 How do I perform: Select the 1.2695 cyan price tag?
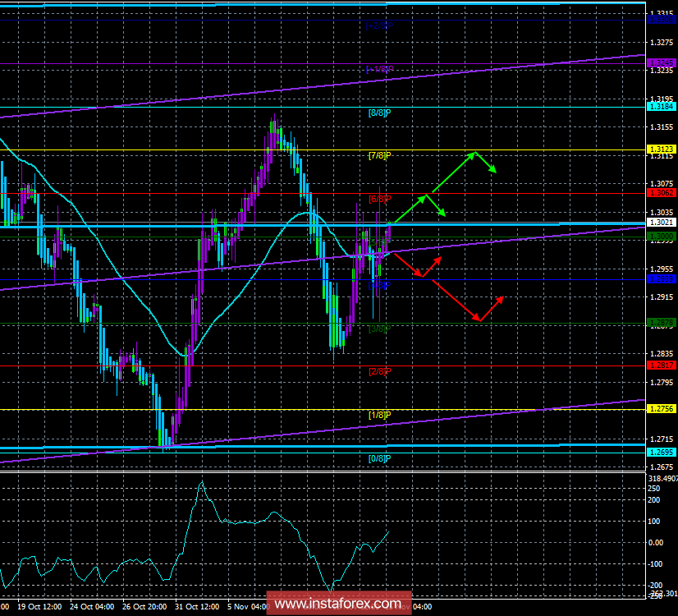[x=661, y=453]
